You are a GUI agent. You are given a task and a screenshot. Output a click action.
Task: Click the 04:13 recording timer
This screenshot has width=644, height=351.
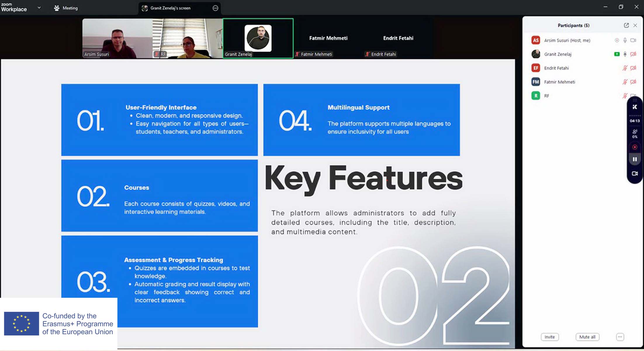[x=635, y=121]
